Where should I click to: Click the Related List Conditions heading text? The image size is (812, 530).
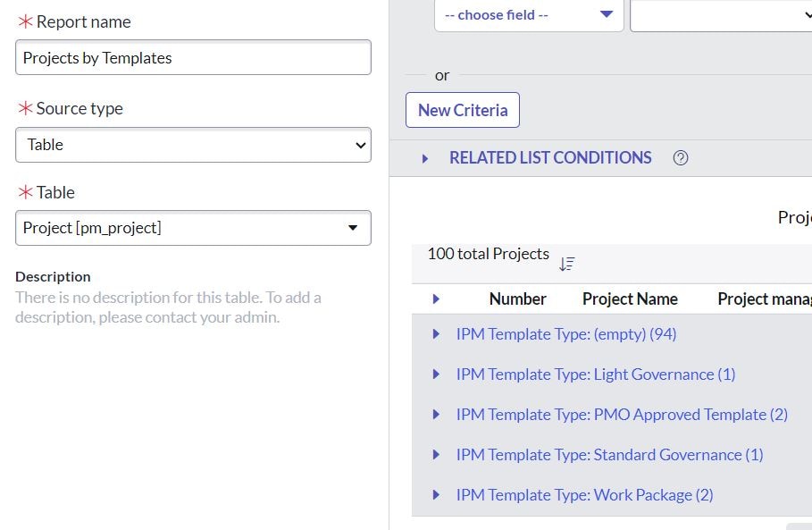(550, 158)
